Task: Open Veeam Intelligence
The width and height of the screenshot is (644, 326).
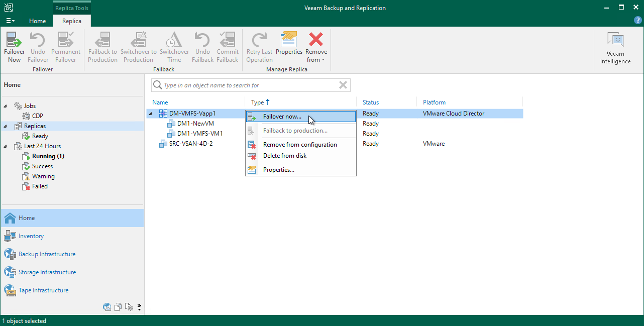Action: [x=615, y=47]
